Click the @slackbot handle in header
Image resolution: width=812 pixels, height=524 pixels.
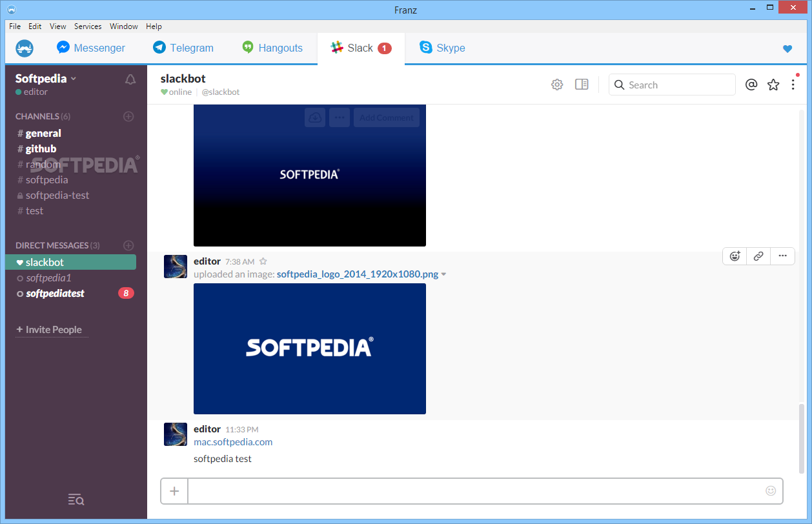[x=221, y=92]
